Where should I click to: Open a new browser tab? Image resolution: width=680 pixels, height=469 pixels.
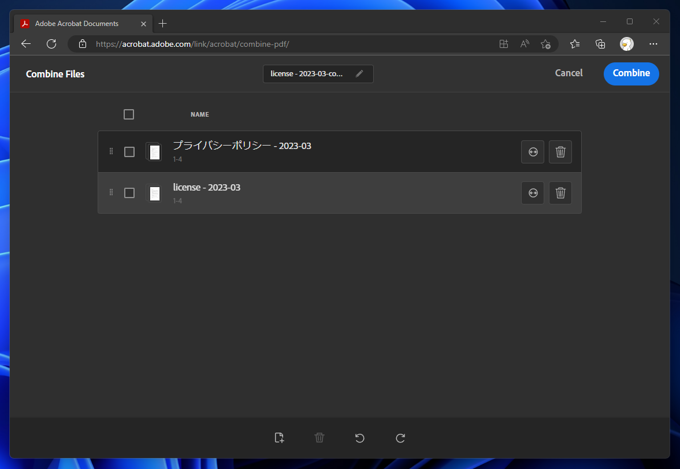(x=163, y=23)
